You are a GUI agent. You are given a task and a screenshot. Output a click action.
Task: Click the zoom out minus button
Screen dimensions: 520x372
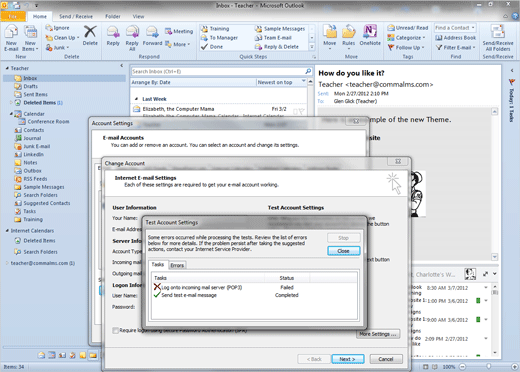tap(462, 367)
